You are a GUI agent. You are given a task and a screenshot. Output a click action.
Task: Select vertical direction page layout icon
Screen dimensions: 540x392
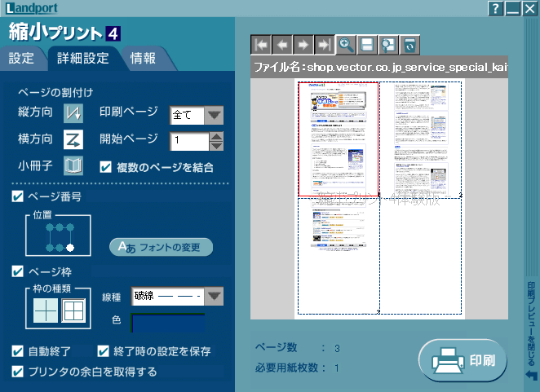point(73,114)
